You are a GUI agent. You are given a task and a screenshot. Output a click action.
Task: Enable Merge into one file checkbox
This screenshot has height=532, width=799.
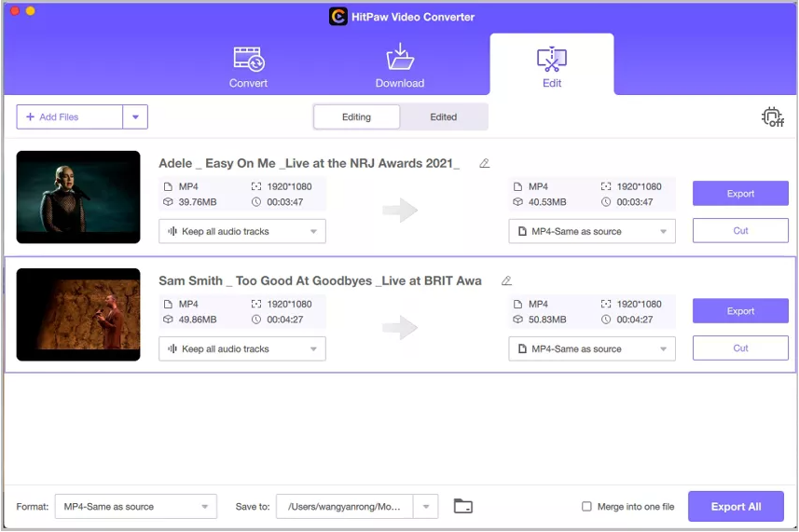point(587,507)
